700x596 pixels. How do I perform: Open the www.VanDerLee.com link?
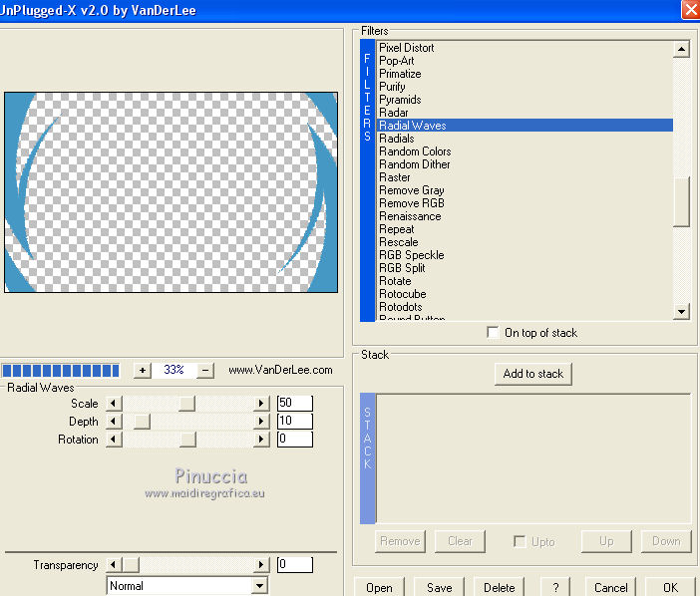pyautogui.click(x=280, y=370)
